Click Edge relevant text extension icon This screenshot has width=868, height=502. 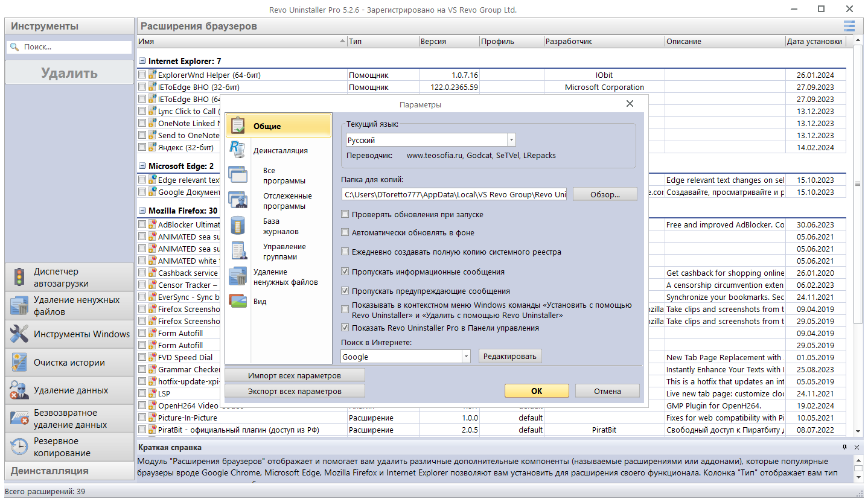tap(153, 180)
